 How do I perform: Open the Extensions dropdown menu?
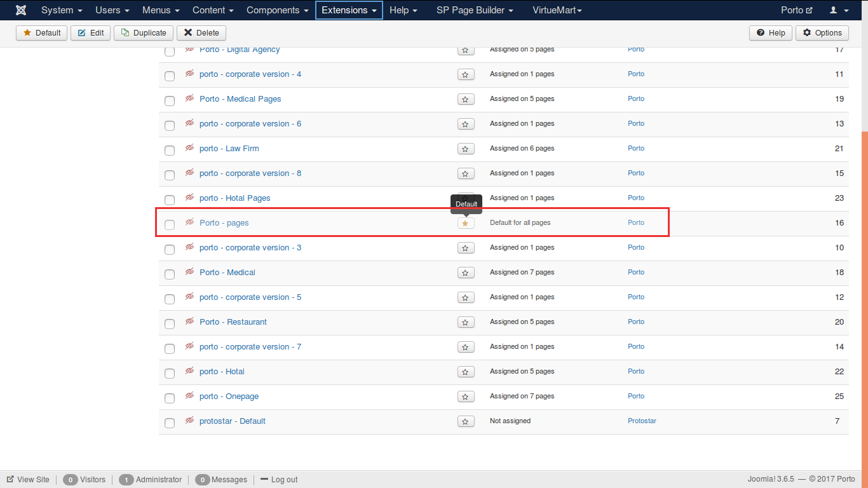coord(349,10)
